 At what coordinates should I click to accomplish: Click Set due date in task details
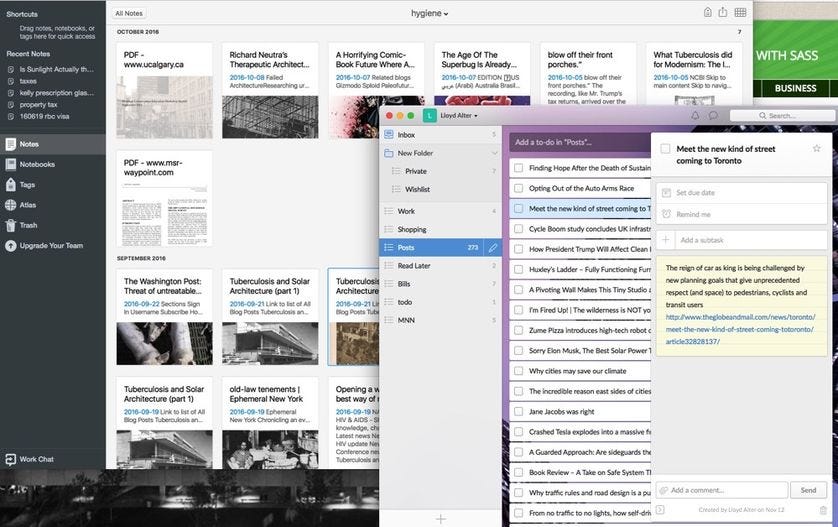741,192
